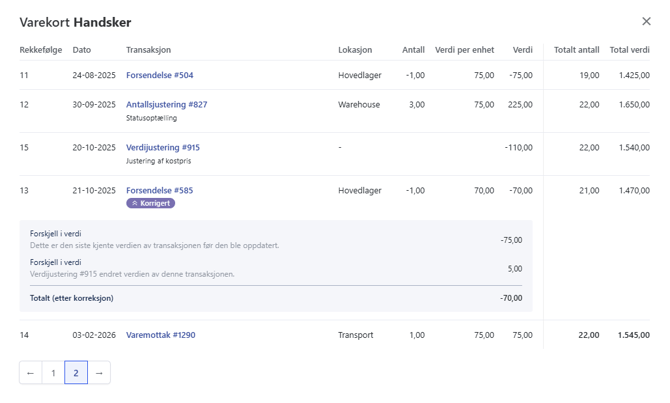Viewport: 670px width, 403px height.
Task: Select the Totalt (etter korreksjon) row
Action: [x=275, y=298]
